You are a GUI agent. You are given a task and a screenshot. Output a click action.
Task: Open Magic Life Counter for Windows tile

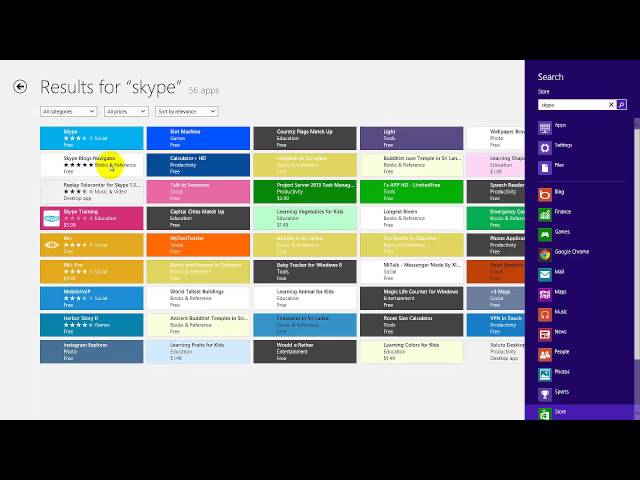pyautogui.click(x=411, y=298)
